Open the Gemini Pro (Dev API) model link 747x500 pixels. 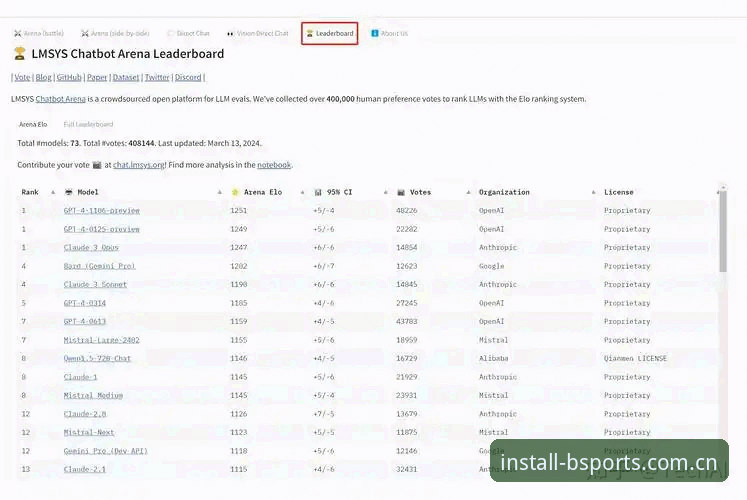(106, 450)
